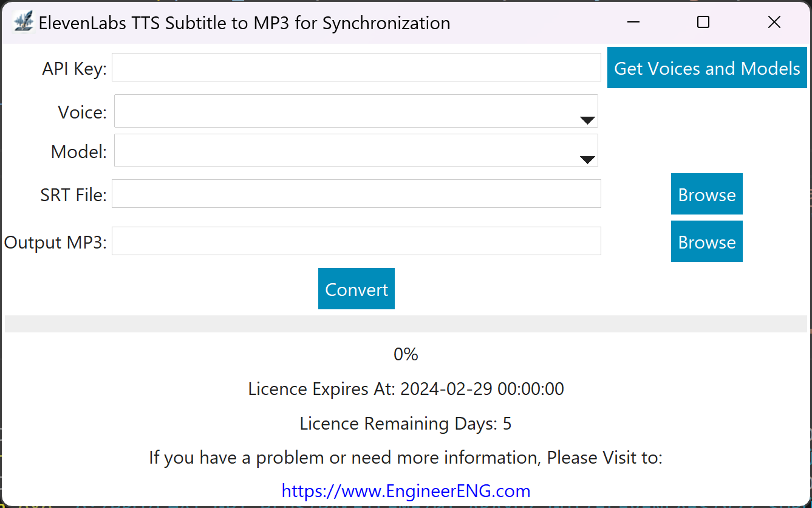Maximize the ElevenLabs TTS window

click(703, 22)
